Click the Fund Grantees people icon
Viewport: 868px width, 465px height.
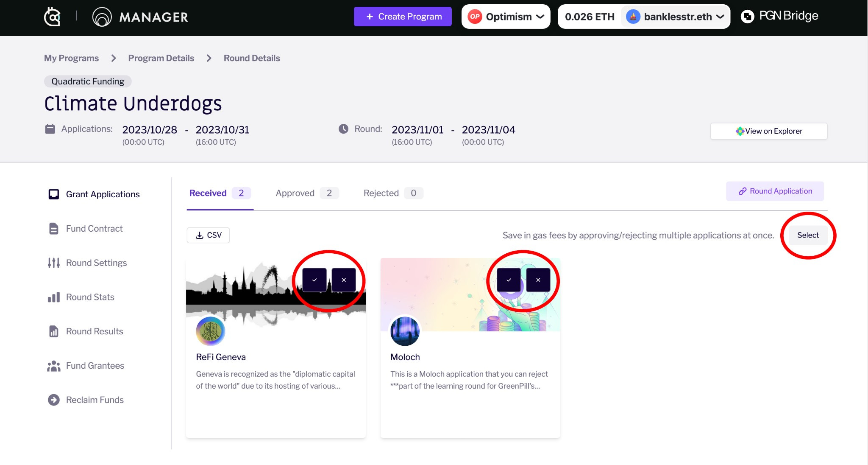[x=54, y=366]
